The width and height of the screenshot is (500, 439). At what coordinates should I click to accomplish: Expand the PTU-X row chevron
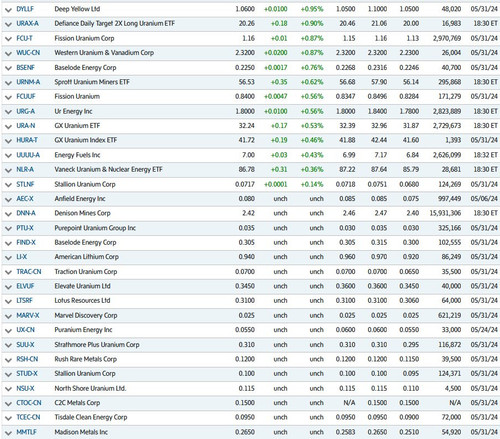9,229
